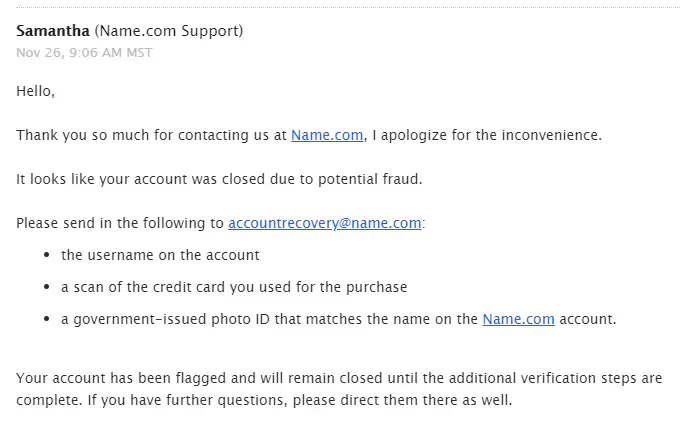Click "I apologize for the inconvenience" text
693x427 pixels.
coord(487,135)
